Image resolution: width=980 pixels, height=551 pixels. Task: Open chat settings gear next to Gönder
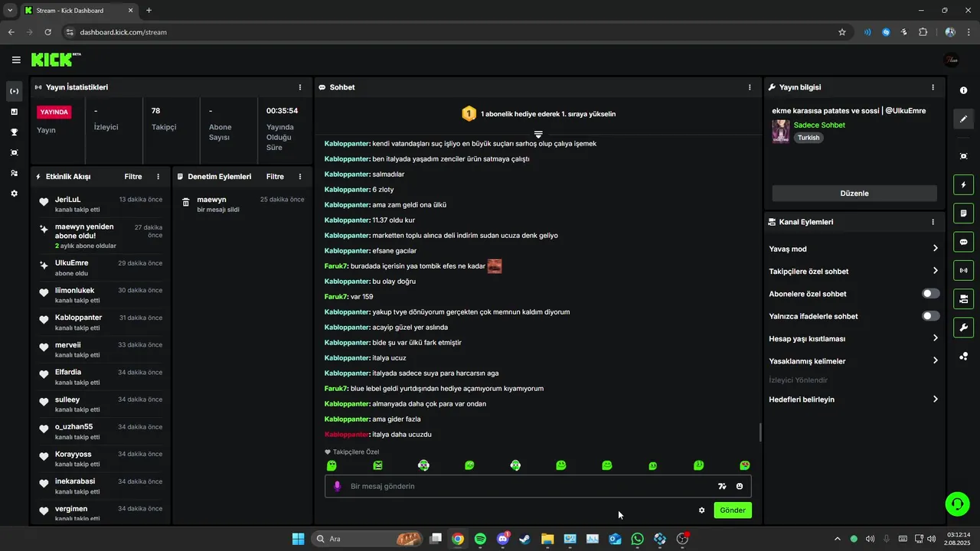(701, 510)
